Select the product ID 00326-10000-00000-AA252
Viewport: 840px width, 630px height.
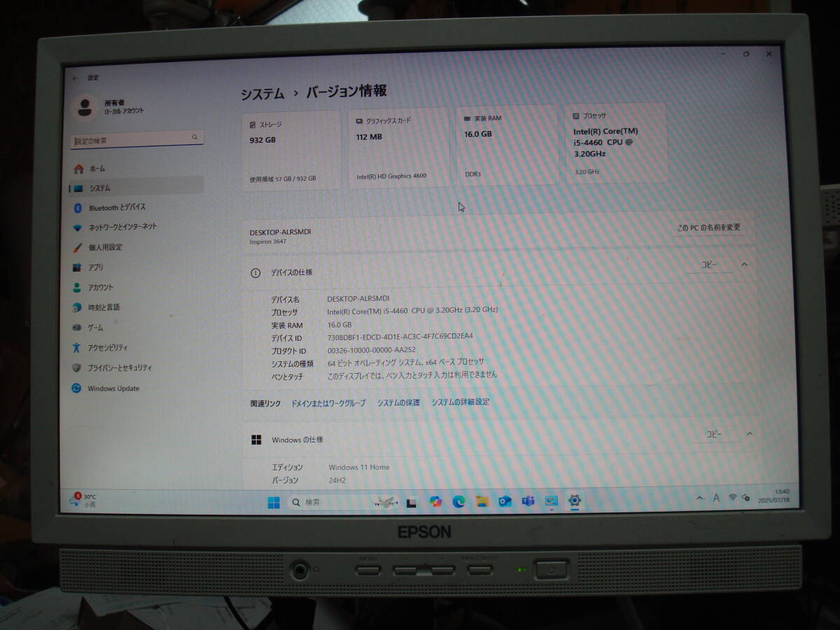pyautogui.click(x=372, y=350)
